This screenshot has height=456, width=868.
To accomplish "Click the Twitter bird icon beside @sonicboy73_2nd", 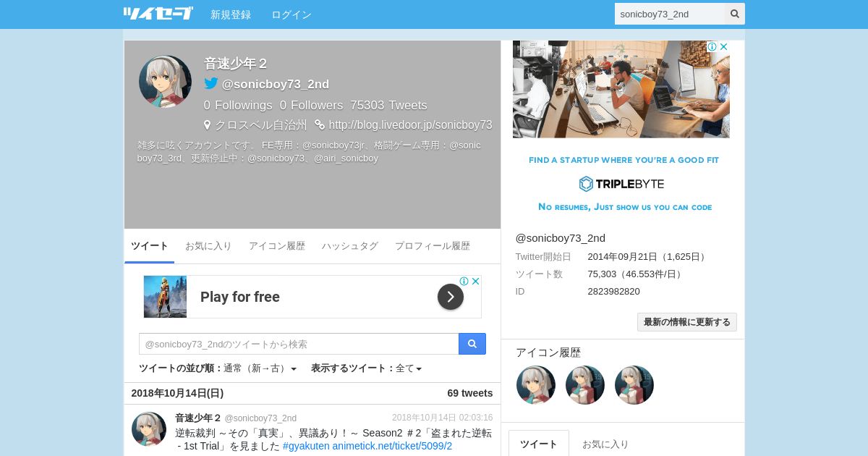I will coord(210,83).
